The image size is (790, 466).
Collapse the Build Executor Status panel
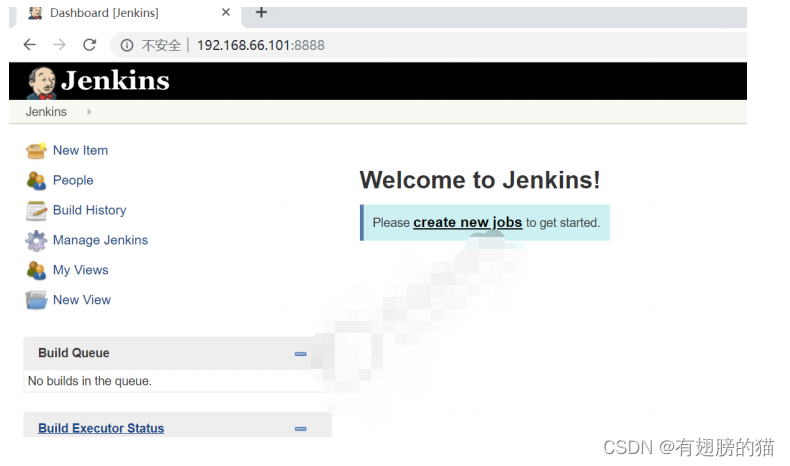(300, 429)
